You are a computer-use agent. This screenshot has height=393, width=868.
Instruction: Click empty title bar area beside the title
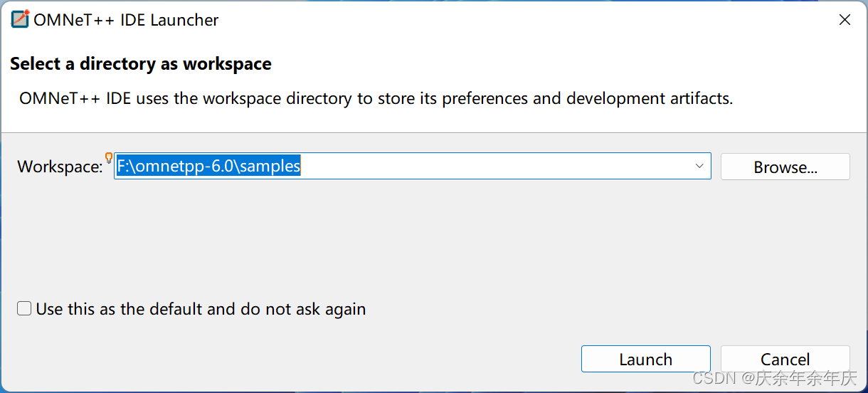498,20
